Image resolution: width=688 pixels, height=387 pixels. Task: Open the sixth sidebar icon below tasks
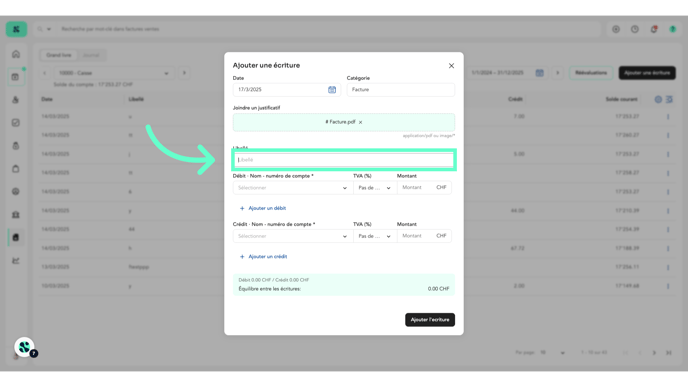pos(16,168)
